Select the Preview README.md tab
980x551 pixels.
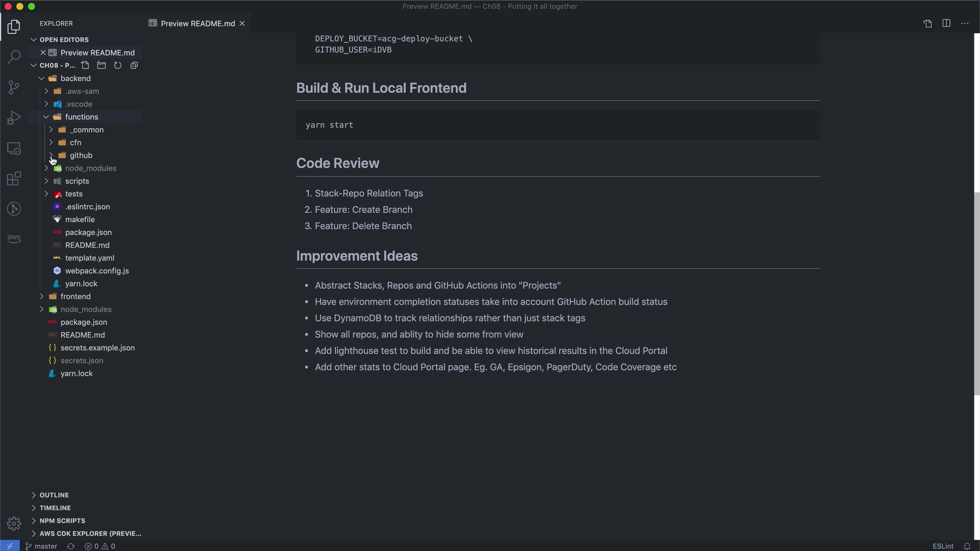(x=198, y=23)
